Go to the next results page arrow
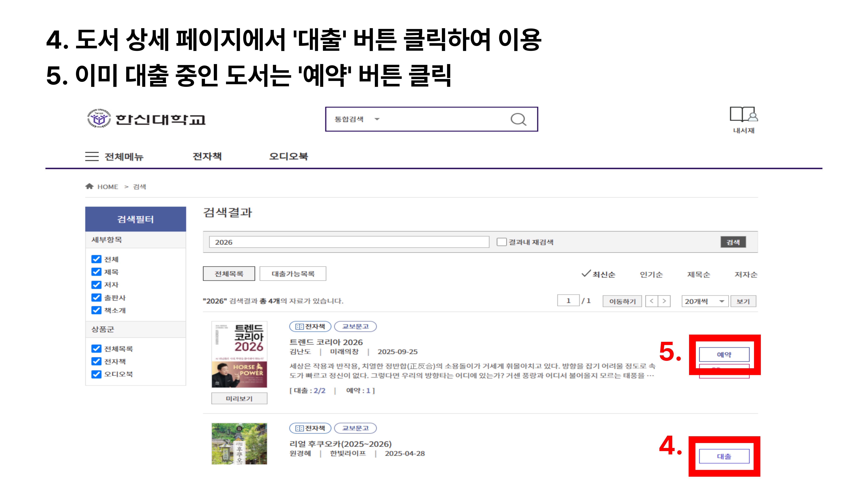The height and width of the screenshot is (488, 868). (x=664, y=301)
